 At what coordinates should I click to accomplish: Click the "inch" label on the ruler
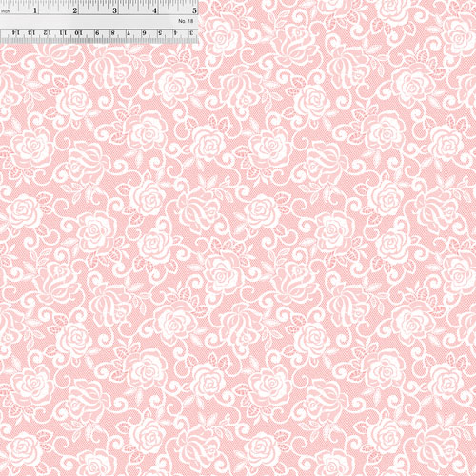6,11
